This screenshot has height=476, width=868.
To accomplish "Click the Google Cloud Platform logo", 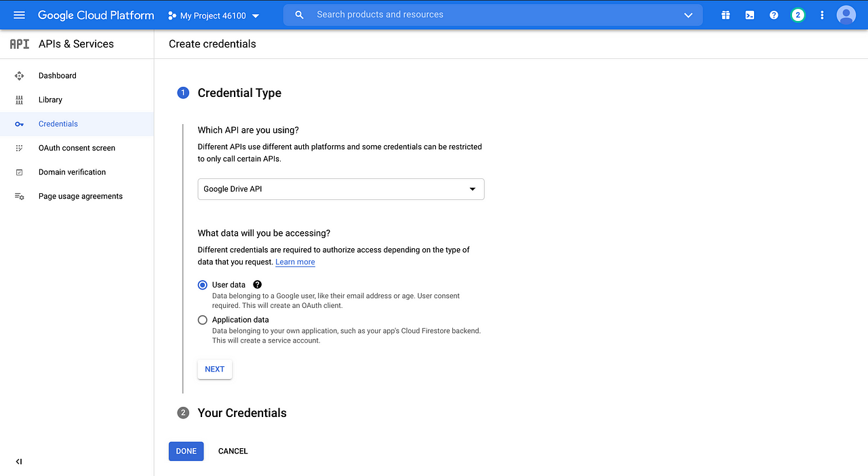I will (x=96, y=15).
